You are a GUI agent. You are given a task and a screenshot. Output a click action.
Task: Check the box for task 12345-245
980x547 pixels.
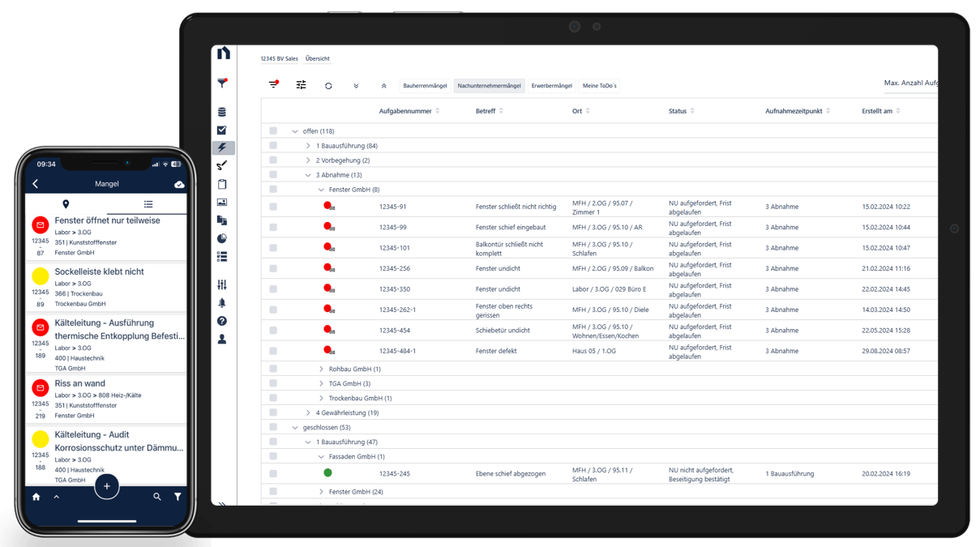click(273, 474)
